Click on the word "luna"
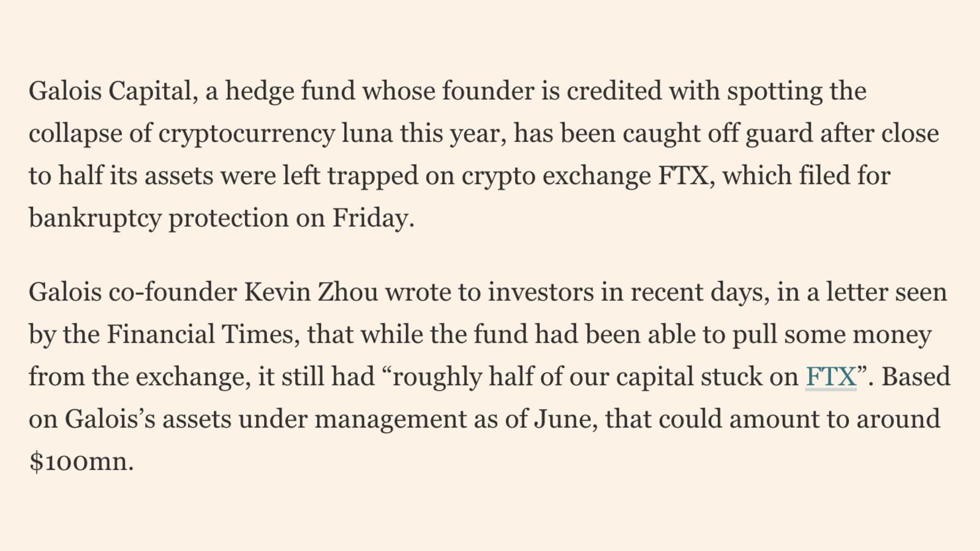The height and width of the screenshot is (551, 980). pyautogui.click(x=367, y=133)
